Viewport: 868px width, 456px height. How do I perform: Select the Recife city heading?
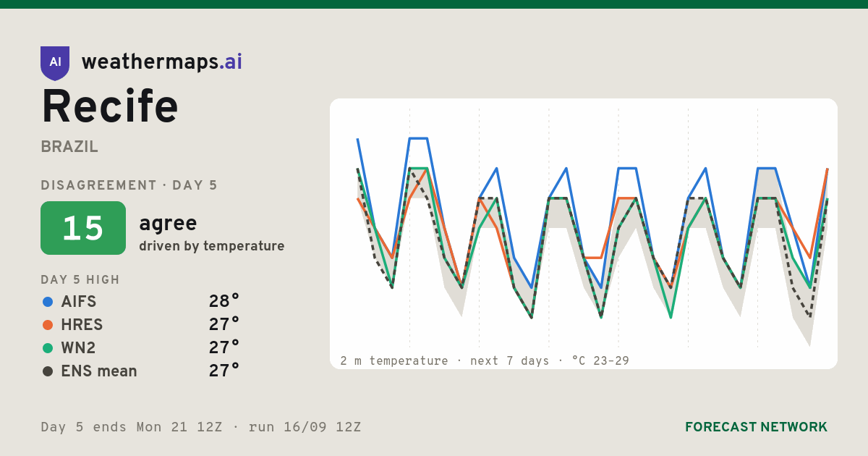click(x=110, y=106)
